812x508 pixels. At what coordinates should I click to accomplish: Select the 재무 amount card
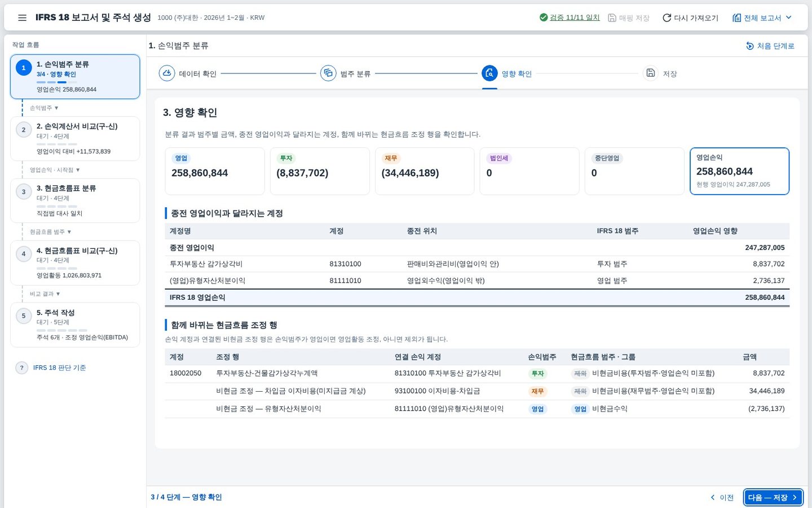425,172
